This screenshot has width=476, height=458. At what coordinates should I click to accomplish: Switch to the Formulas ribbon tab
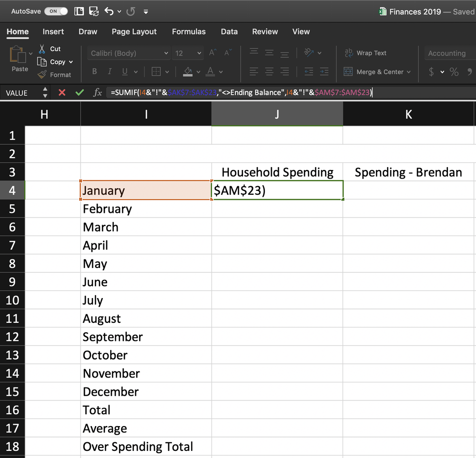pos(189,31)
